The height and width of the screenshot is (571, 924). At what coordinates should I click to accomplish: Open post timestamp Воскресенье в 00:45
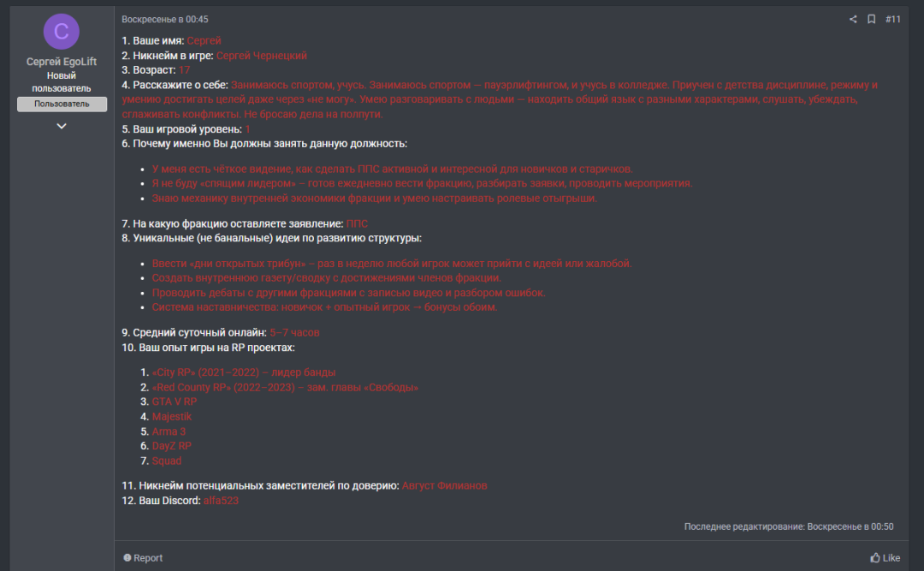pyautogui.click(x=165, y=19)
